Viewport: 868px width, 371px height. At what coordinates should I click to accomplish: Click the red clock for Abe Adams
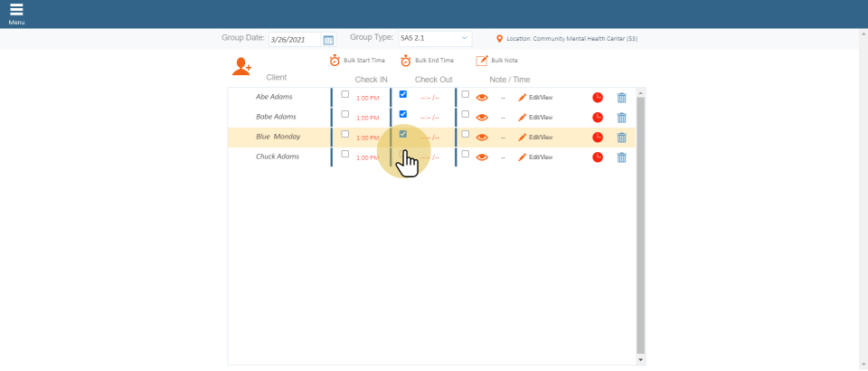pos(598,98)
